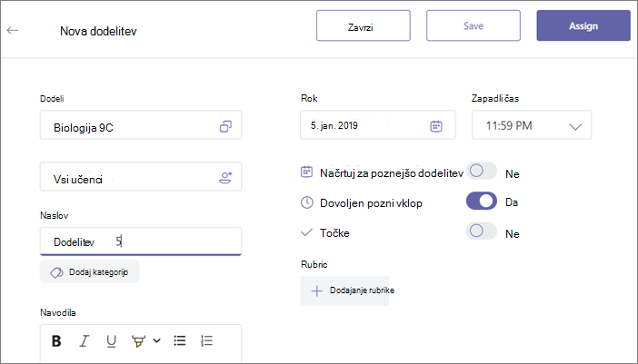The height and width of the screenshot is (364, 638).
Task: Toggle underline formatting in Navodila
Action: [x=111, y=340]
